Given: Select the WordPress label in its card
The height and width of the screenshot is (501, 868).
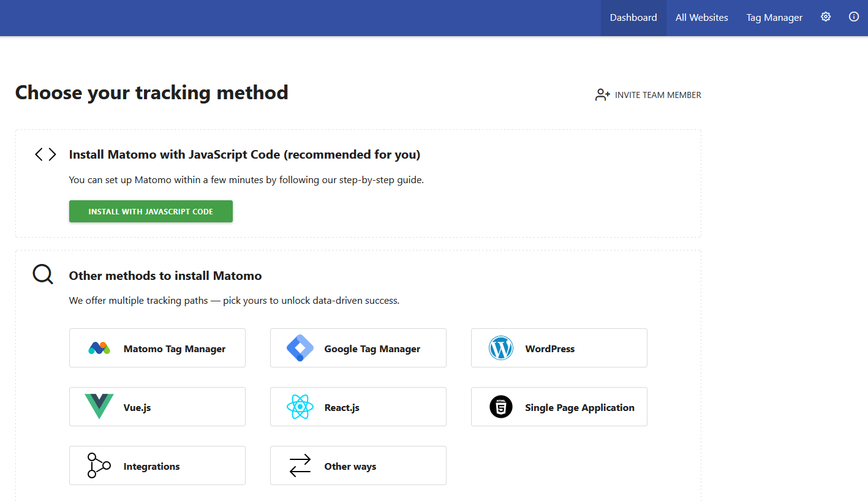Looking at the screenshot, I should pos(550,348).
